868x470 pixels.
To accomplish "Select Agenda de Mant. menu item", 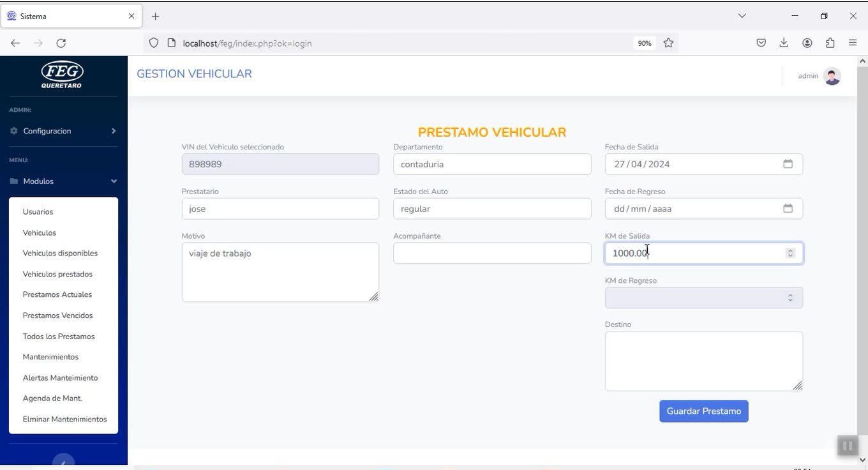I will [52, 398].
